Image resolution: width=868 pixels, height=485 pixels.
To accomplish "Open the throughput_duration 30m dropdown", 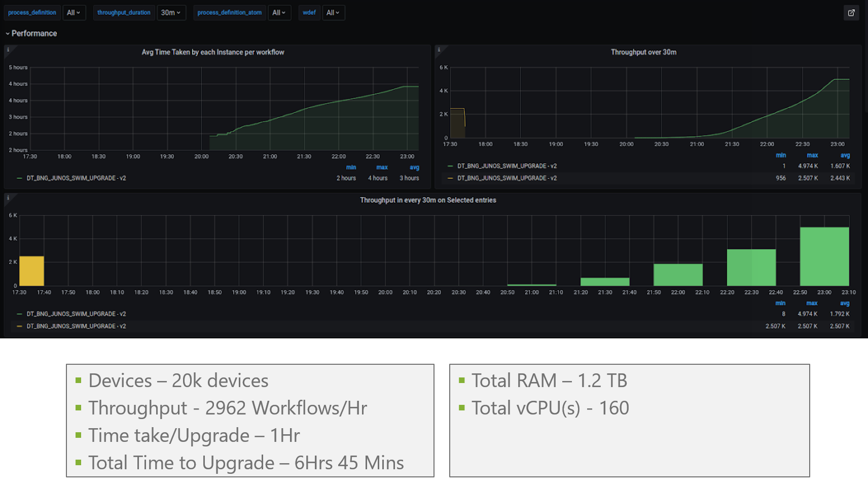I will pos(171,13).
